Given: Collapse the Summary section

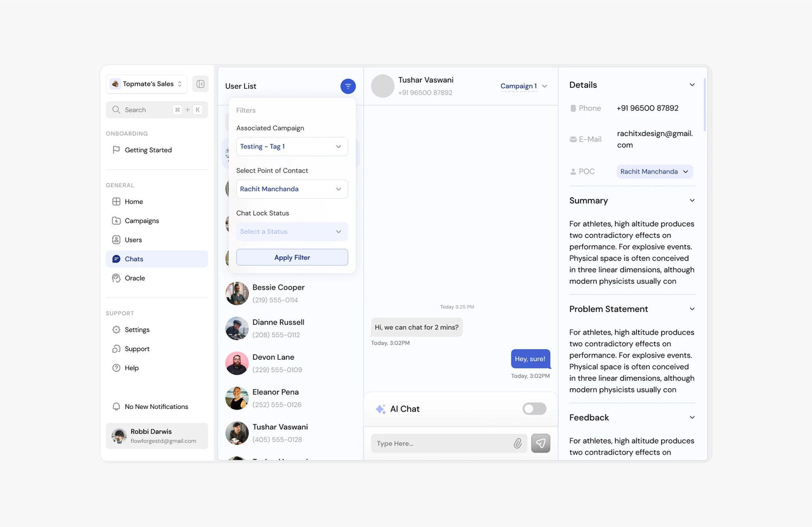Looking at the screenshot, I should pyautogui.click(x=692, y=200).
